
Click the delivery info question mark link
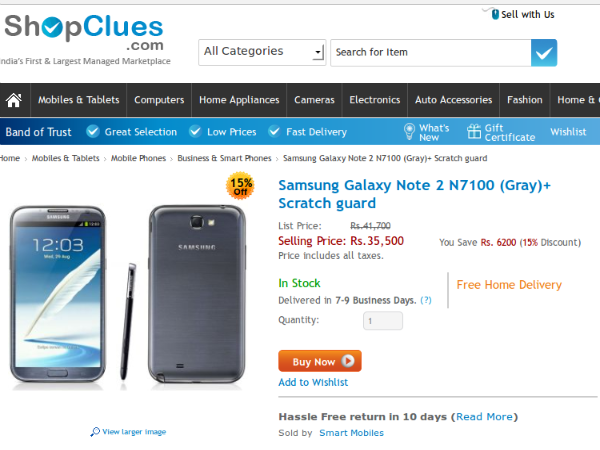426,300
